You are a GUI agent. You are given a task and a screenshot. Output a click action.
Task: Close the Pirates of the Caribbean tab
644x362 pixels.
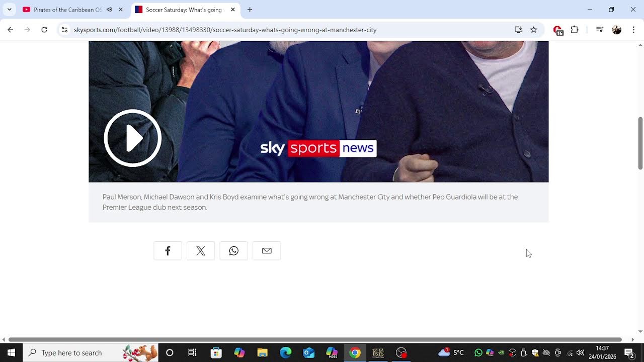point(121,10)
